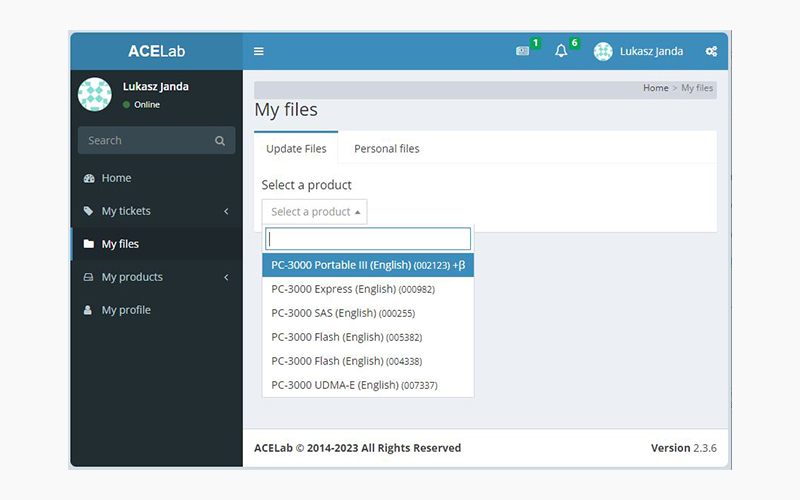Viewport: 800px width, 500px height.
Task: Click the Online status indicator
Action: click(x=141, y=105)
